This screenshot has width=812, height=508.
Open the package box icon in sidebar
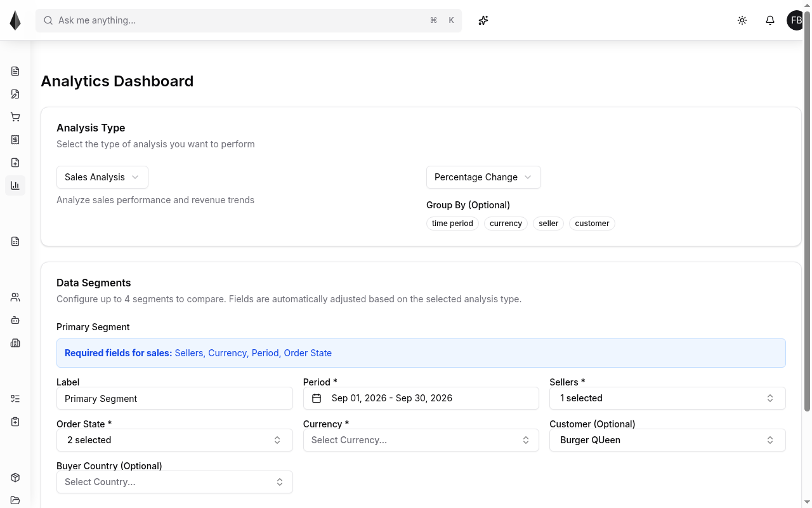tap(15, 478)
